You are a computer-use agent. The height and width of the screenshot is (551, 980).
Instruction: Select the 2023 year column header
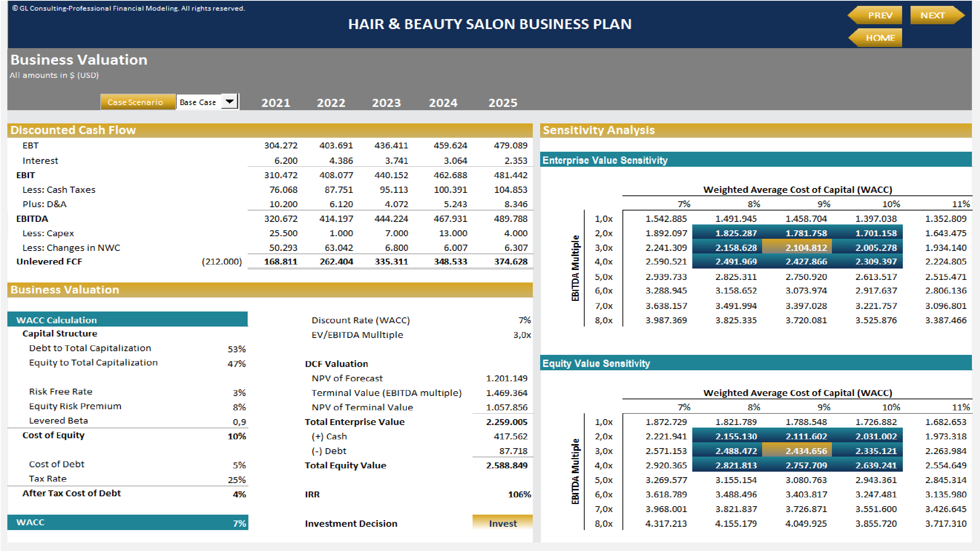(386, 103)
